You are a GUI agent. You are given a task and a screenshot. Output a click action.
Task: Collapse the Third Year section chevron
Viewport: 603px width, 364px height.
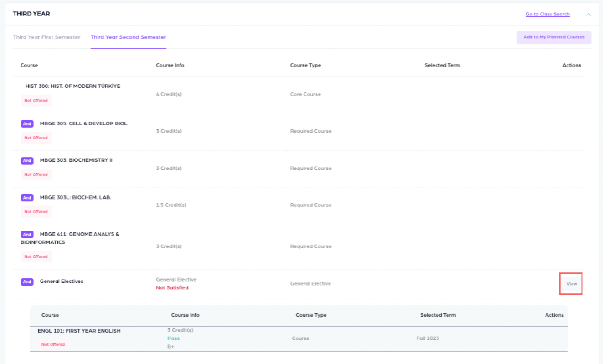click(588, 15)
